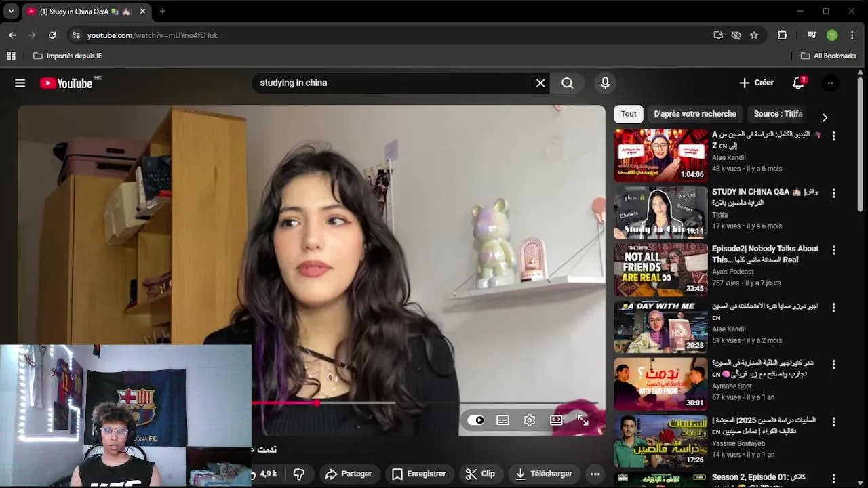The image size is (868, 488).
Task: Enter fullscreen from the player controls
Action: click(x=583, y=421)
